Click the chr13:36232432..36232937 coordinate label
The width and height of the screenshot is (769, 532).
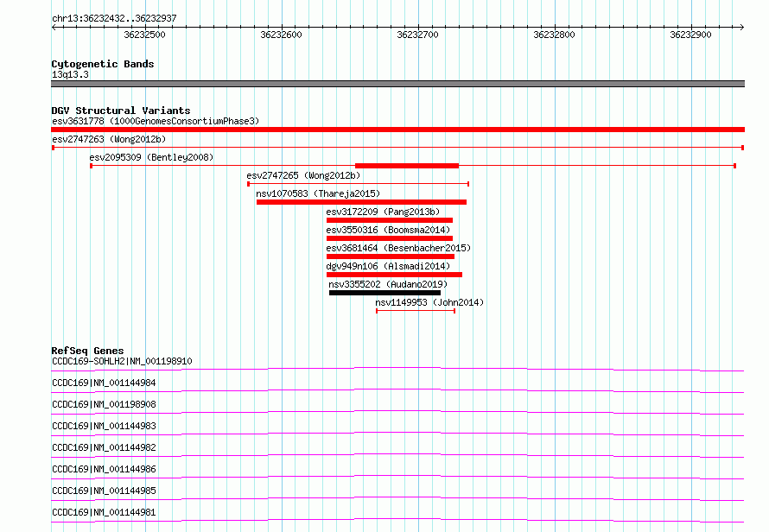[114, 18]
